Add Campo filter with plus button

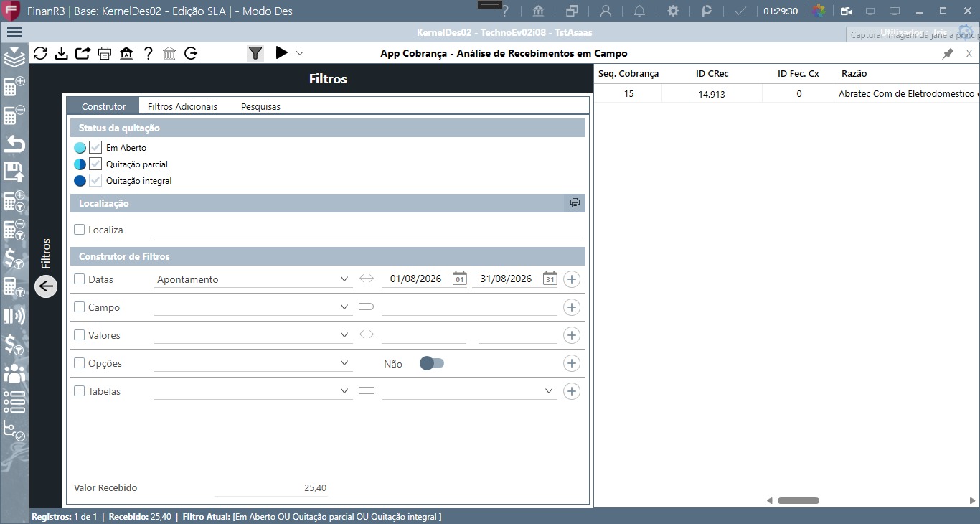572,307
